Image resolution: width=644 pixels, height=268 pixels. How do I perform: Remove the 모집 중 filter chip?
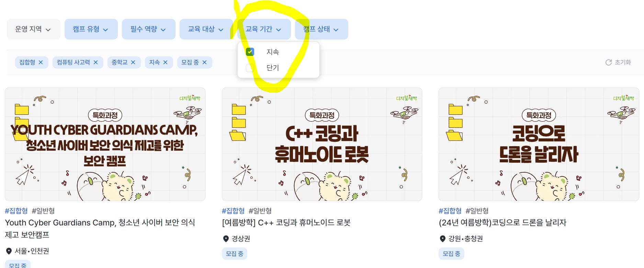pos(204,62)
